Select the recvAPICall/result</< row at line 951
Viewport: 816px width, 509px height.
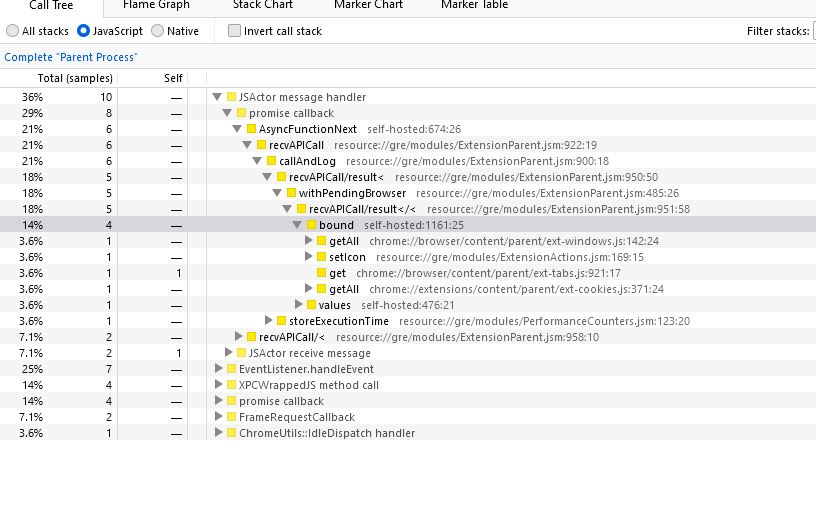pyautogui.click(x=408, y=209)
